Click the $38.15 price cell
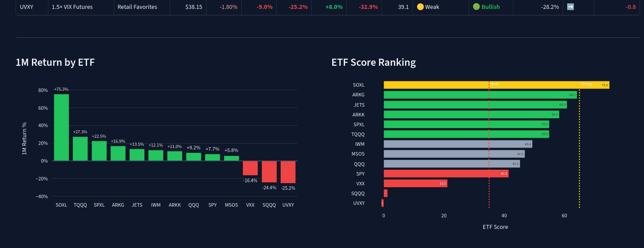The height and width of the screenshot is (248, 644). pos(188,7)
